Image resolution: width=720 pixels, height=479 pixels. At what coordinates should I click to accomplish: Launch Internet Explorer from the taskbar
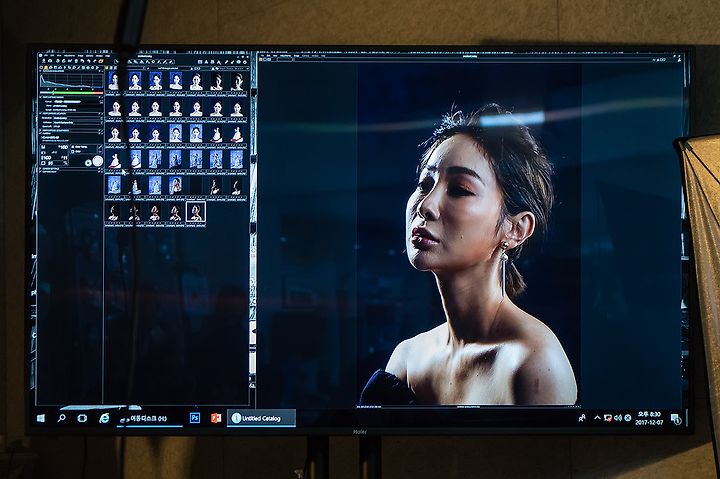pyautogui.click(x=104, y=418)
